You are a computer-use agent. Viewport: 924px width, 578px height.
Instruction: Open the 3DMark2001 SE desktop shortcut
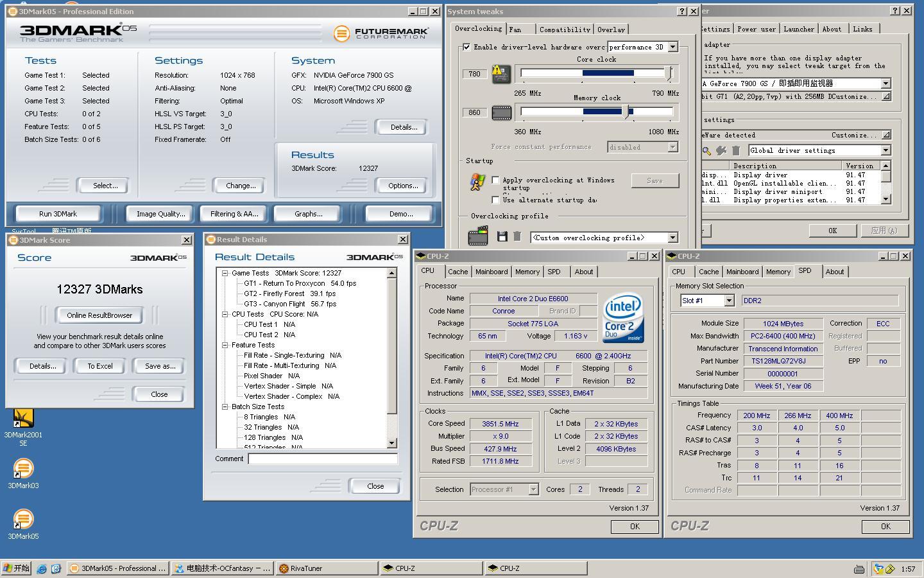[x=23, y=419]
